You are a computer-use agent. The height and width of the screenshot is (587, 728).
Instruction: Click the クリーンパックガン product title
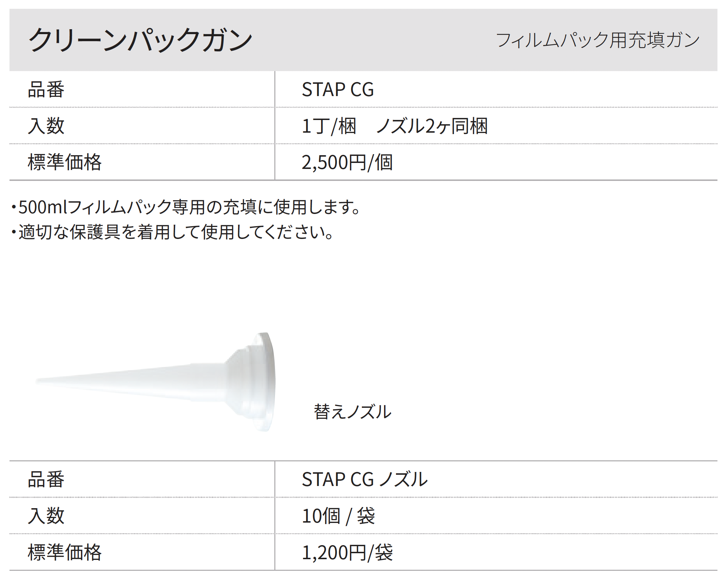pos(140,40)
